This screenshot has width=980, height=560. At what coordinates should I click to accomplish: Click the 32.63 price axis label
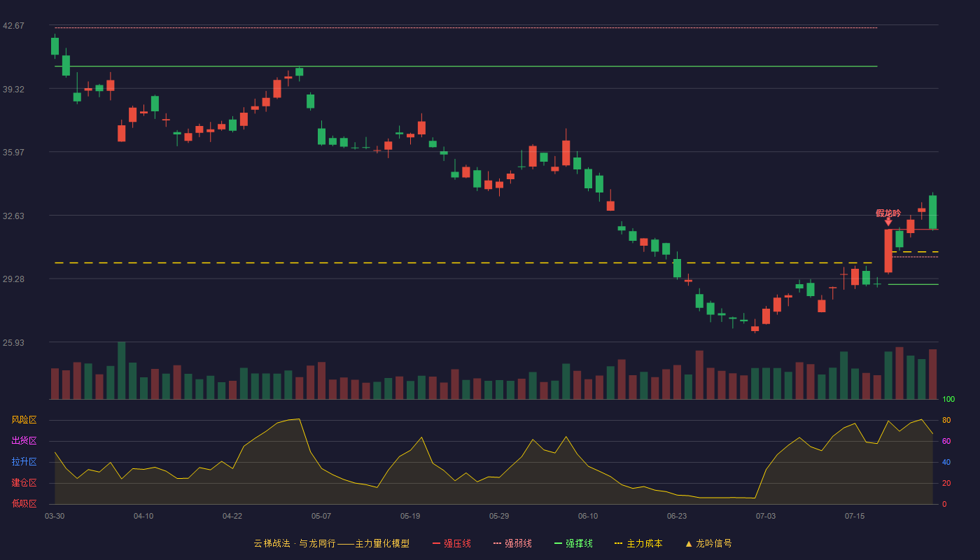point(13,216)
